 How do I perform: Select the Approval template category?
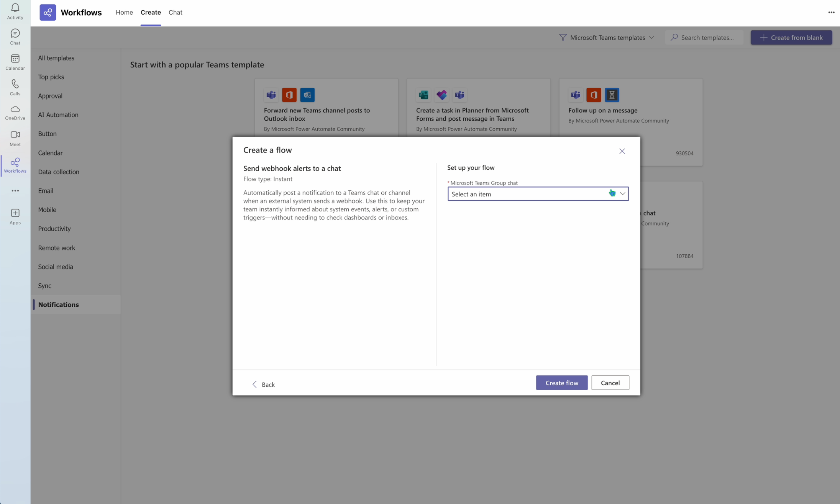click(50, 96)
